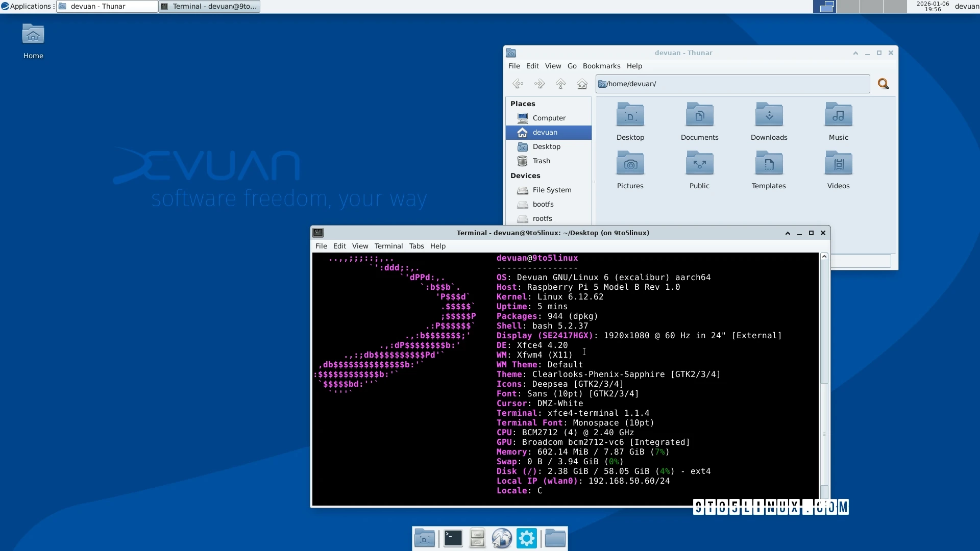The image size is (980, 551).
Task: Open the Tabs menu in the terminal window
Action: click(416, 246)
